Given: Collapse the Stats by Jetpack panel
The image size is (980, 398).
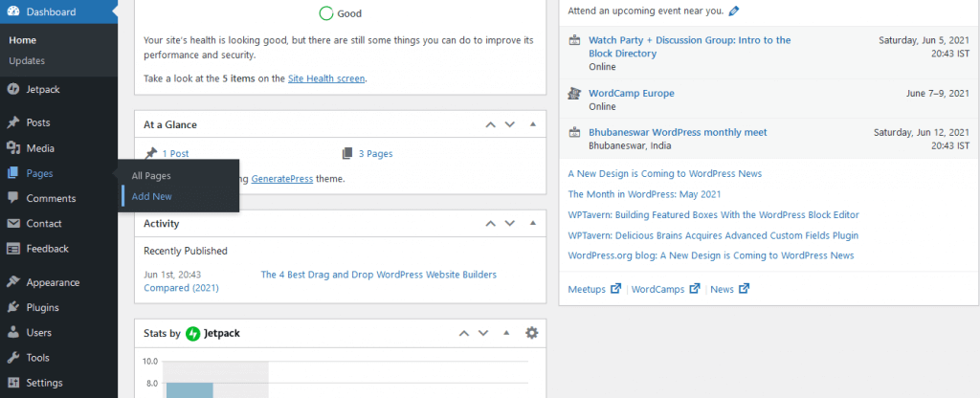Looking at the screenshot, I should coord(506,333).
